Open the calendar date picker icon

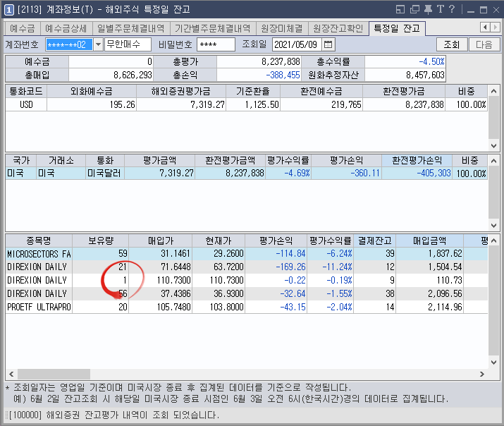pos(328,44)
